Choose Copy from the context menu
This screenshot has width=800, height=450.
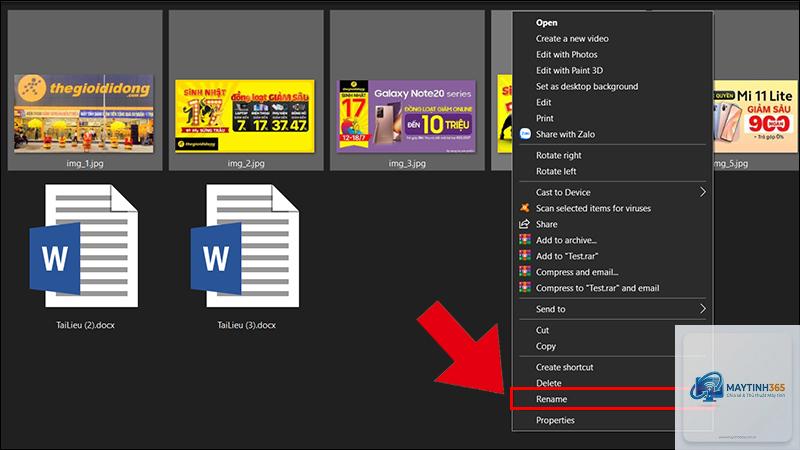coord(545,346)
